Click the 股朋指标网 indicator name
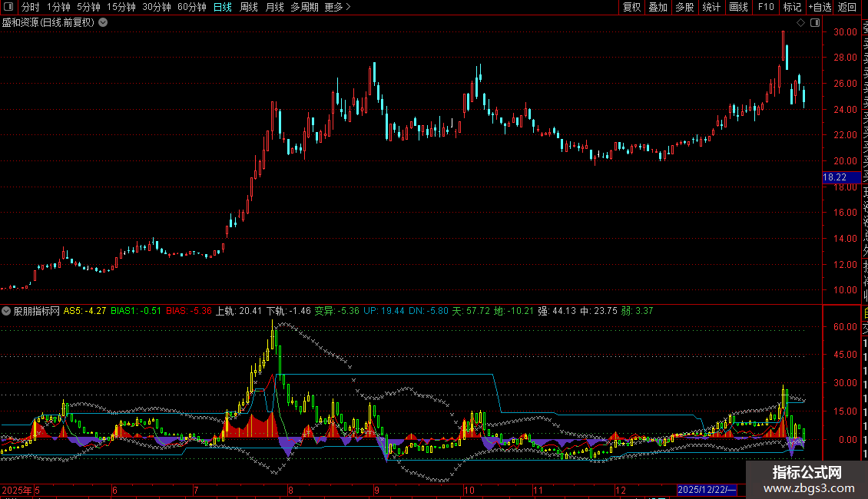The image size is (868, 499). point(37,311)
